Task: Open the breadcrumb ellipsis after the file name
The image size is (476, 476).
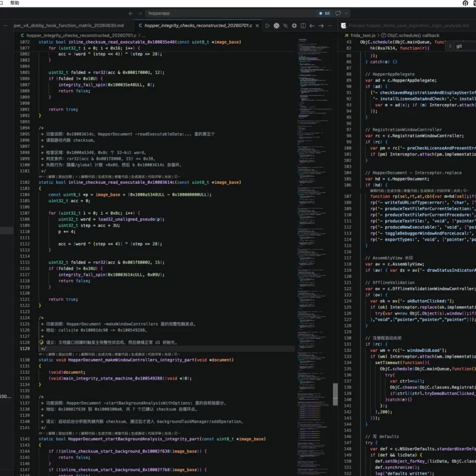Action: [x=143, y=35]
